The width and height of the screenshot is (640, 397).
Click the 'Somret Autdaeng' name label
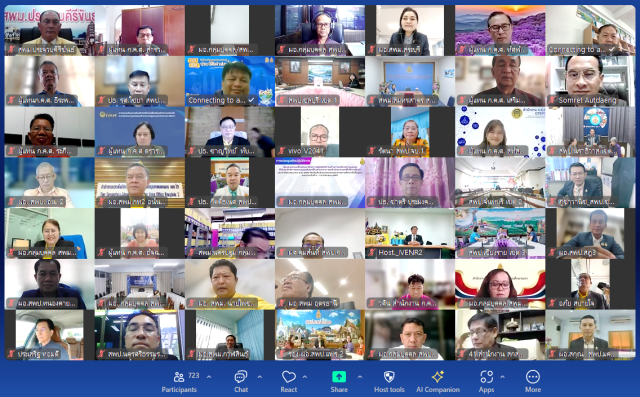click(x=587, y=100)
